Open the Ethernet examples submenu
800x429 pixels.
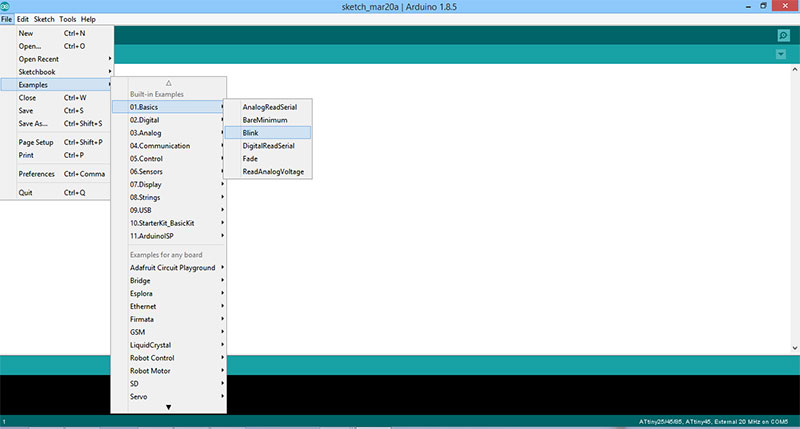pos(169,306)
